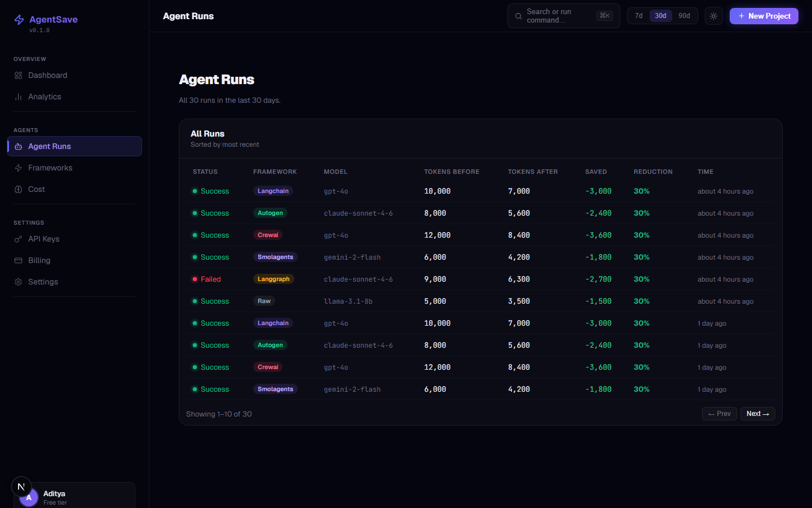The image size is (812, 508).
Task: Create a New Project
Action: tap(764, 16)
